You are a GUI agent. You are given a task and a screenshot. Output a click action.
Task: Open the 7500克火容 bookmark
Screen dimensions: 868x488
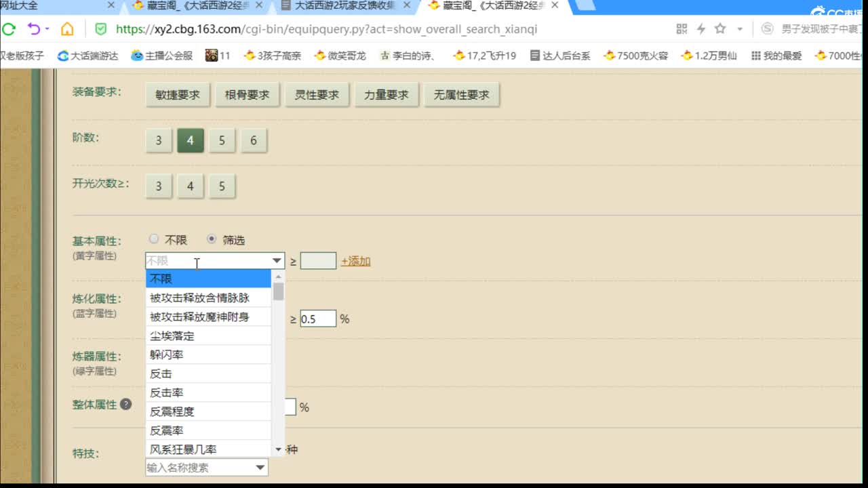coord(636,56)
